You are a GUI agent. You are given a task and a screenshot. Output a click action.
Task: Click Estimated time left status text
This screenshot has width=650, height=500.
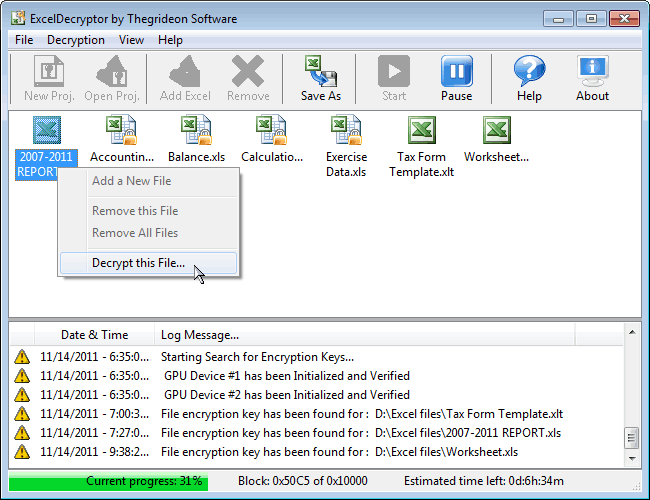[484, 481]
